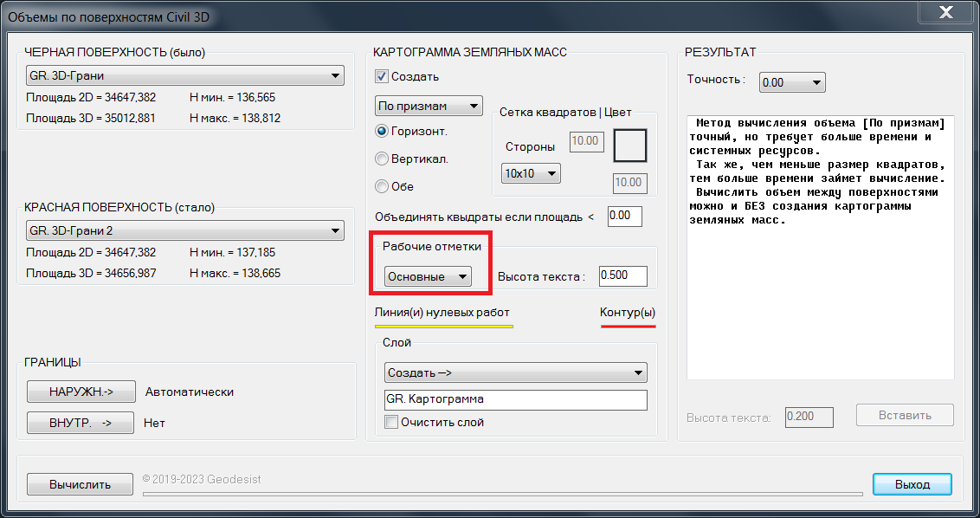Select the Горизонт. radio button

(x=382, y=132)
